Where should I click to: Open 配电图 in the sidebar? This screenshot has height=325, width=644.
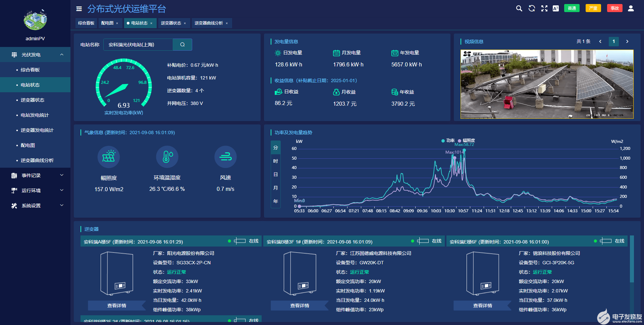[x=35, y=145]
